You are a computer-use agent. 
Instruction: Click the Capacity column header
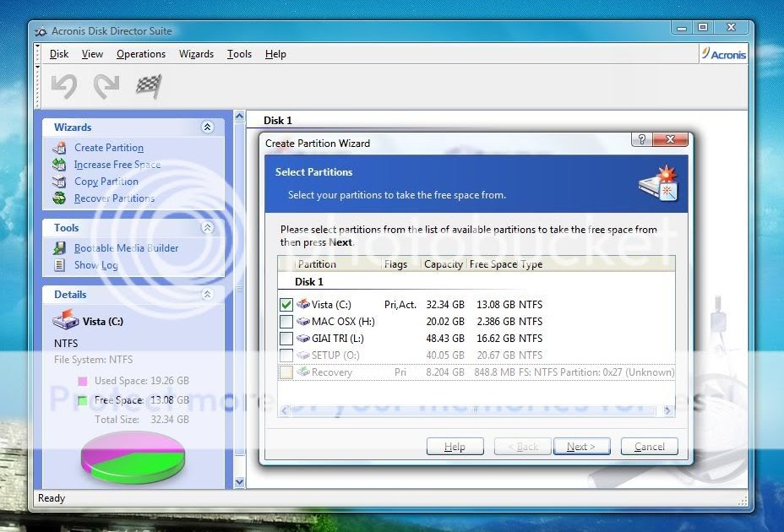pos(444,264)
